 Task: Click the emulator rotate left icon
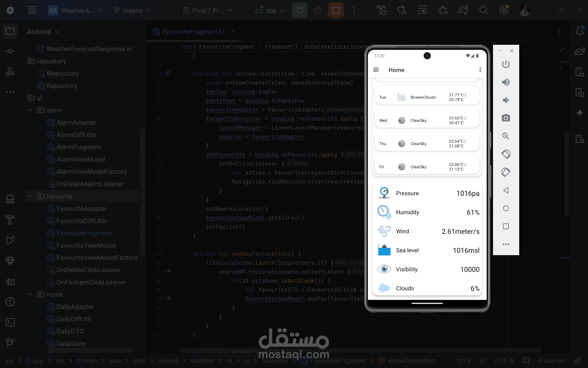[506, 154]
